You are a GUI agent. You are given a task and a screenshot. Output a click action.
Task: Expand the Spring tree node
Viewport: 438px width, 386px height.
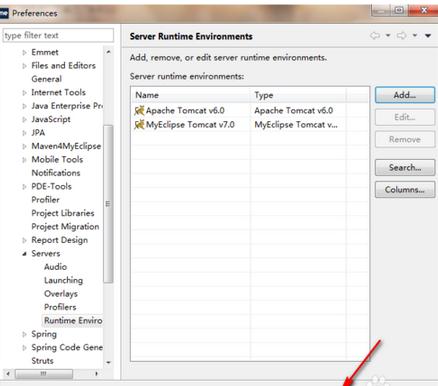click(x=24, y=334)
